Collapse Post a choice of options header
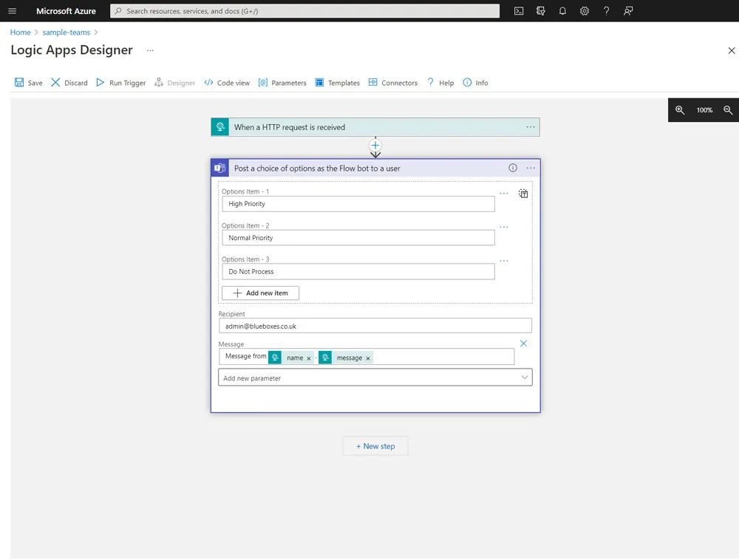739x560 pixels. point(375,168)
